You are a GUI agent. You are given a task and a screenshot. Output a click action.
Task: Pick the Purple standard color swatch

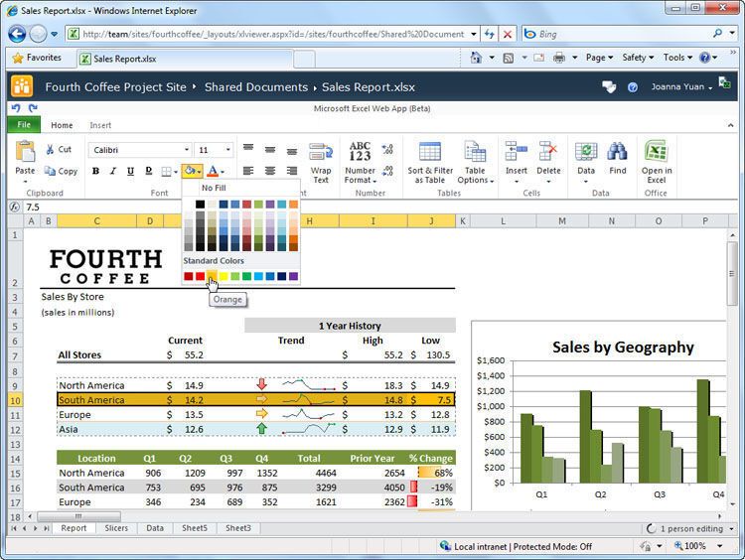click(x=293, y=276)
